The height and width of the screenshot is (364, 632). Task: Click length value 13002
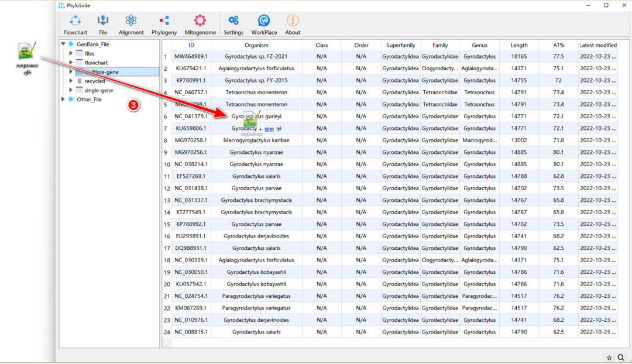coord(519,140)
